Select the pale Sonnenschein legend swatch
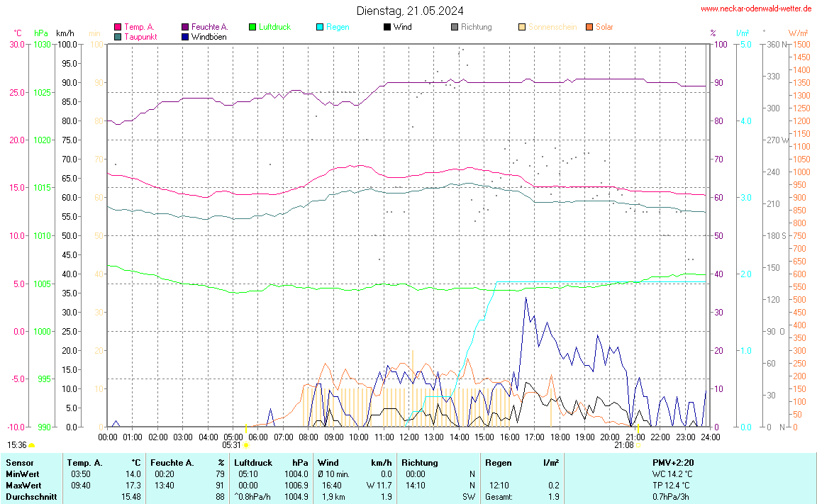The width and height of the screenshot is (817, 504). pos(522,27)
